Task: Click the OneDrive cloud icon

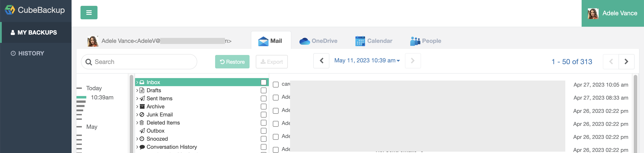Action: 305,41
